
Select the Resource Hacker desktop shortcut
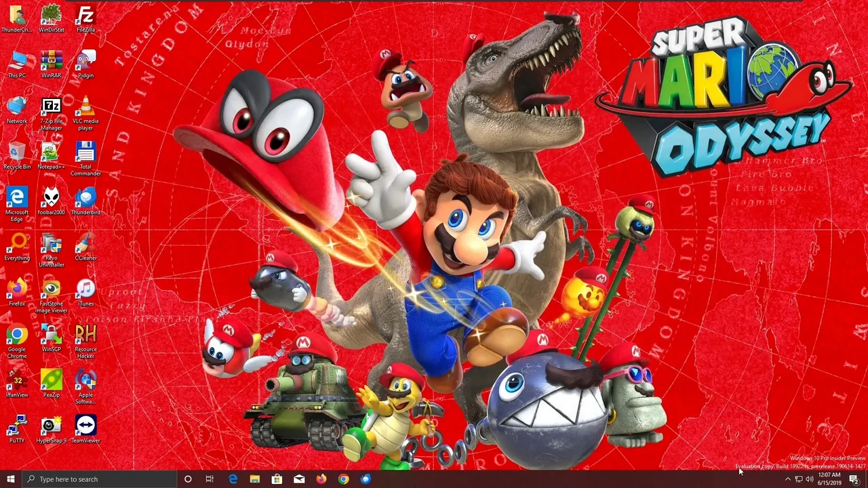(85, 342)
